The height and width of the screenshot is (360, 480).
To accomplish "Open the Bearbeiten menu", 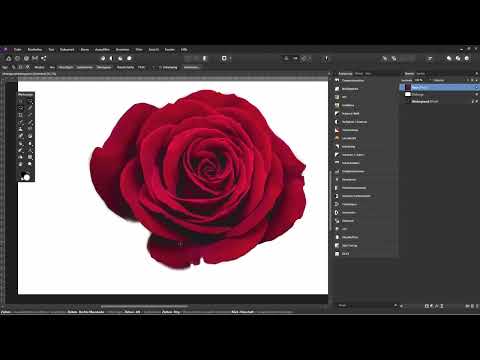I will click(x=35, y=50).
